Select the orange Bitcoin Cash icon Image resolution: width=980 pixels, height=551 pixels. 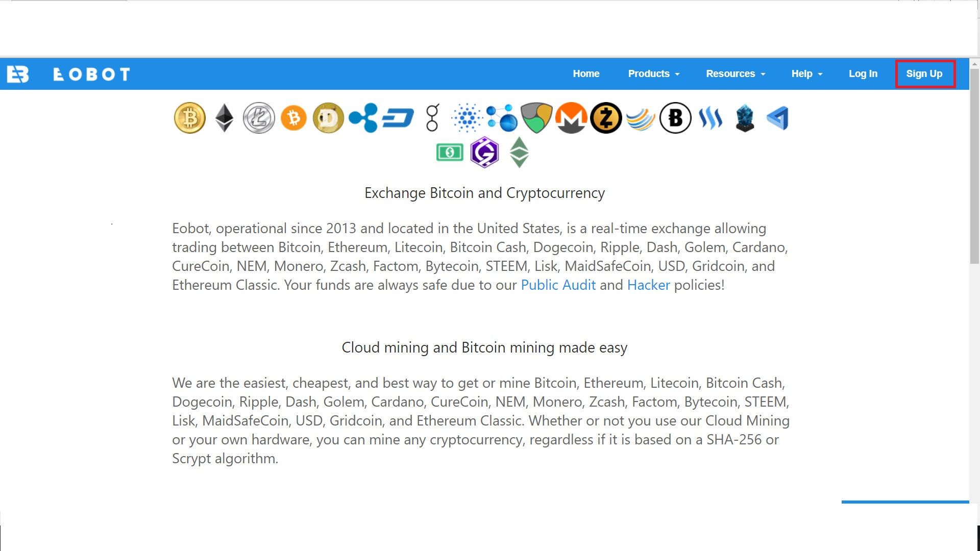pyautogui.click(x=293, y=118)
